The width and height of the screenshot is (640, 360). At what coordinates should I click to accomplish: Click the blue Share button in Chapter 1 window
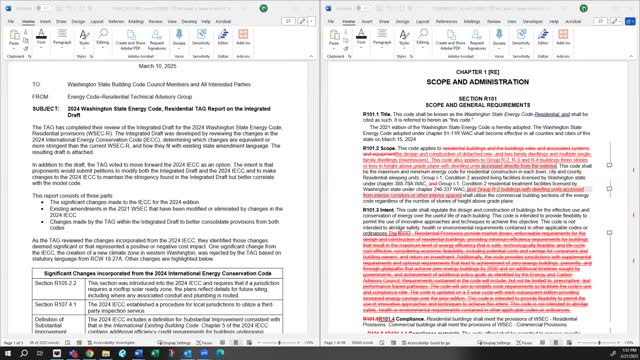click(630, 21)
